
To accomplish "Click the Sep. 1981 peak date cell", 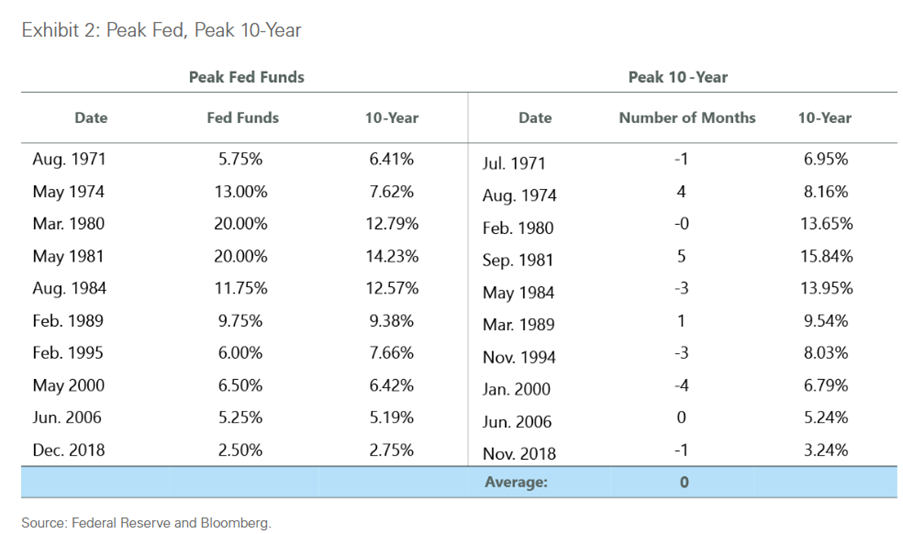I will (519, 260).
